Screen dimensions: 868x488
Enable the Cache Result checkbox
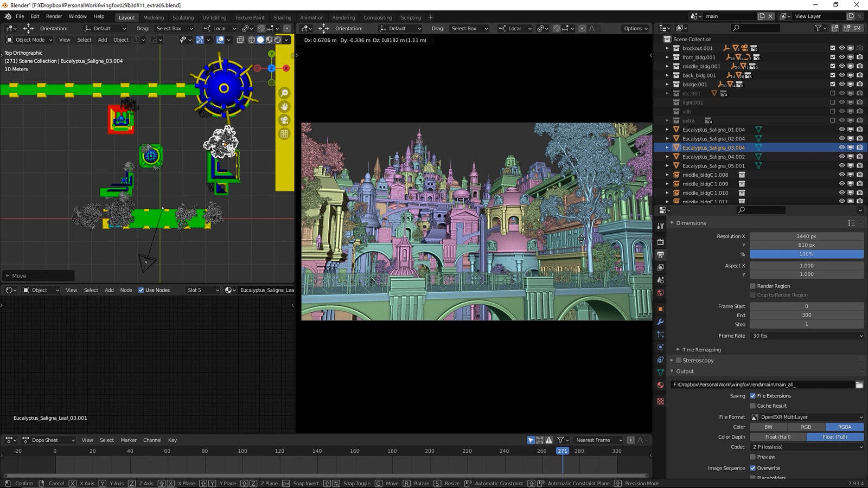click(x=753, y=406)
